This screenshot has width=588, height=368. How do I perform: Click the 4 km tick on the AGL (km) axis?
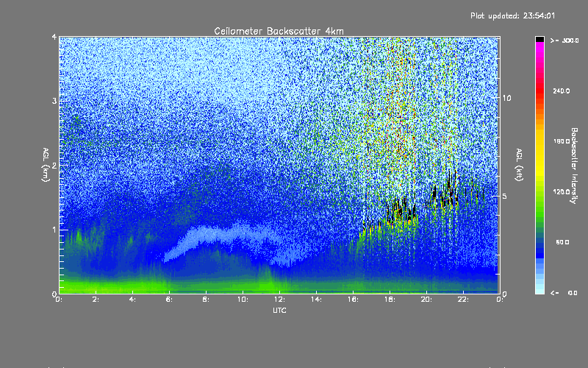[54, 37]
